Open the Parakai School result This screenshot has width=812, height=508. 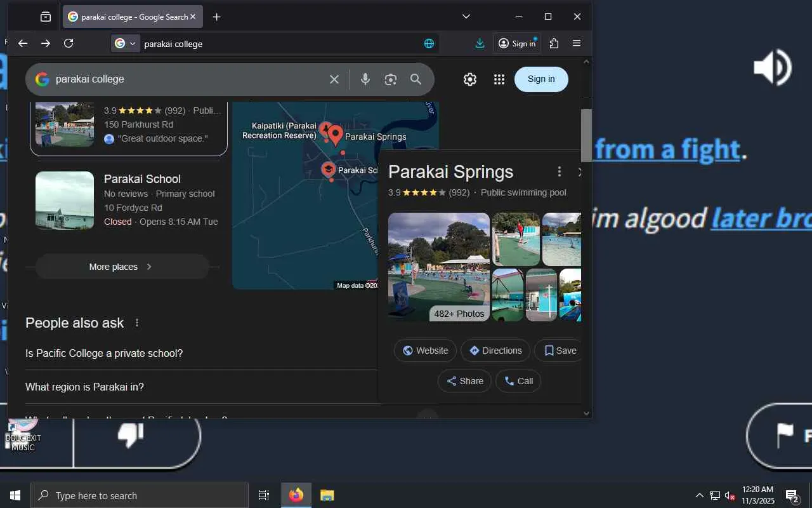coord(142,179)
